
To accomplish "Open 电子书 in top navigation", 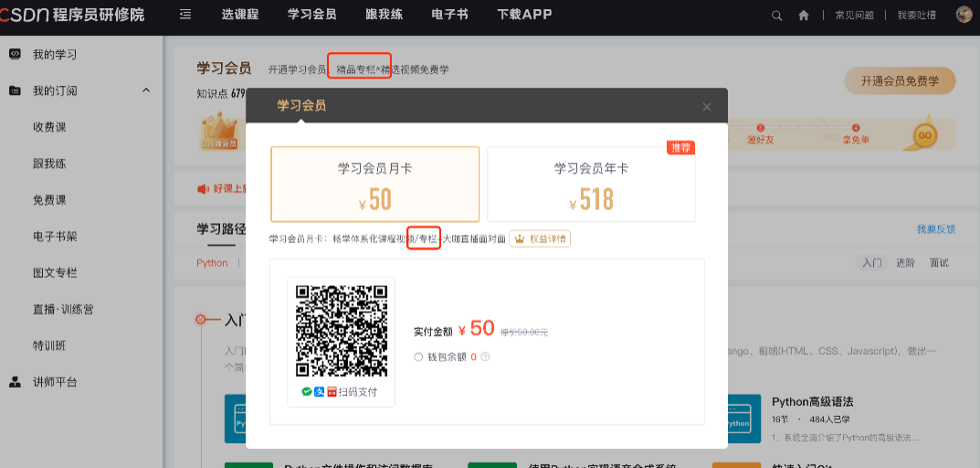I will coord(450,15).
